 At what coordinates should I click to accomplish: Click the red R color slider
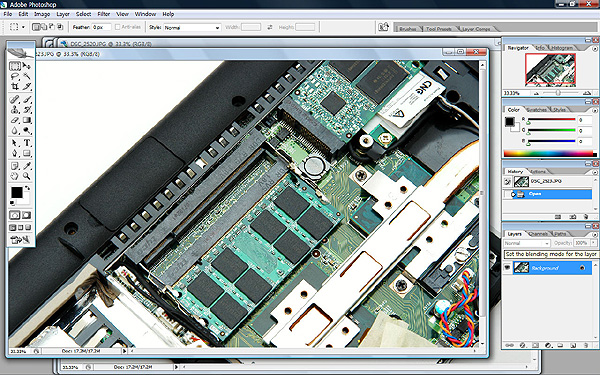(552, 120)
